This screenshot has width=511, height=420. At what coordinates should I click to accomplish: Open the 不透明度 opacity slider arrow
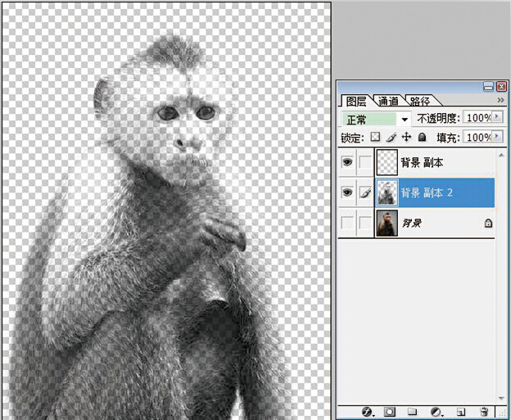pyautogui.click(x=498, y=119)
